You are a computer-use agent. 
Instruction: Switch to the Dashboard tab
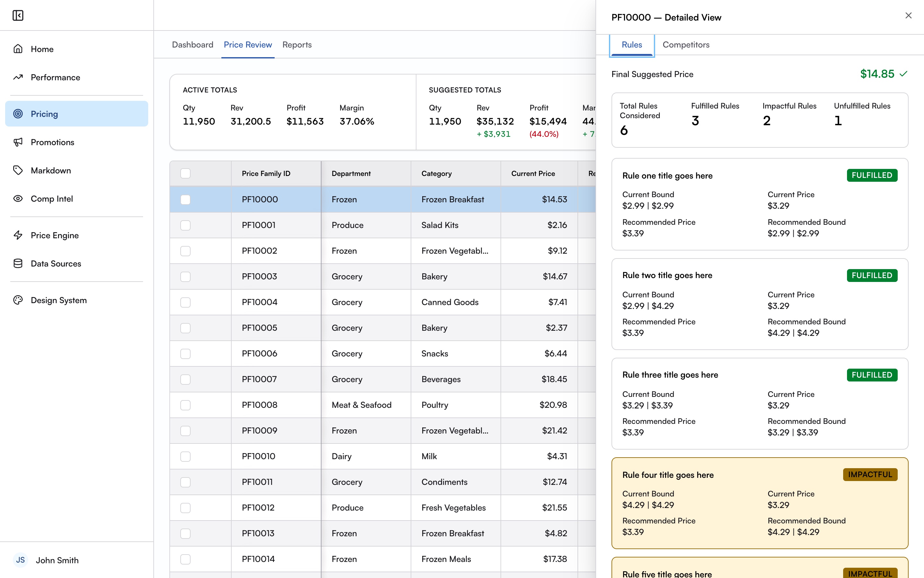(x=193, y=45)
